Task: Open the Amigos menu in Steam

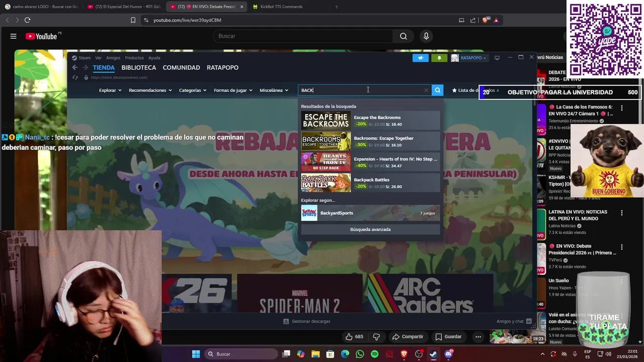Action: tap(113, 58)
